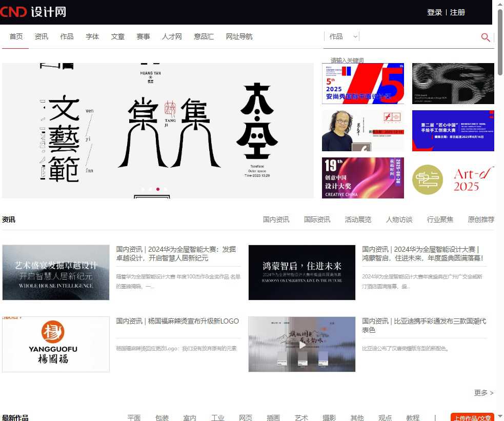The image size is (504, 421).
Task: Click the 创意中国设计大奖 banner
Action: [x=362, y=177]
